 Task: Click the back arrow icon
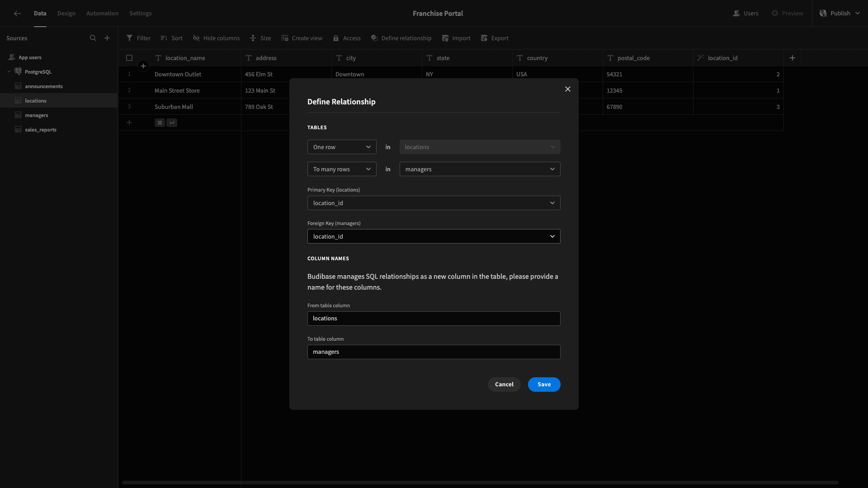click(17, 14)
